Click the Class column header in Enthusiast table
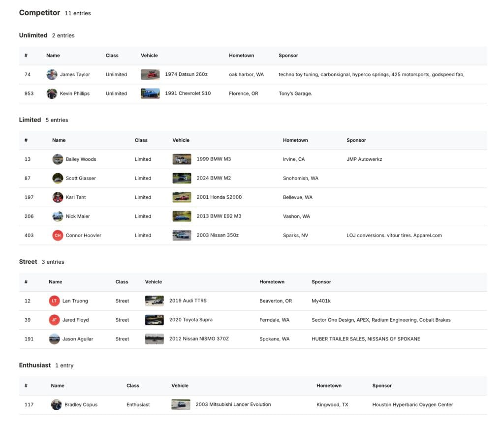504x426 pixels. (133, 386)
